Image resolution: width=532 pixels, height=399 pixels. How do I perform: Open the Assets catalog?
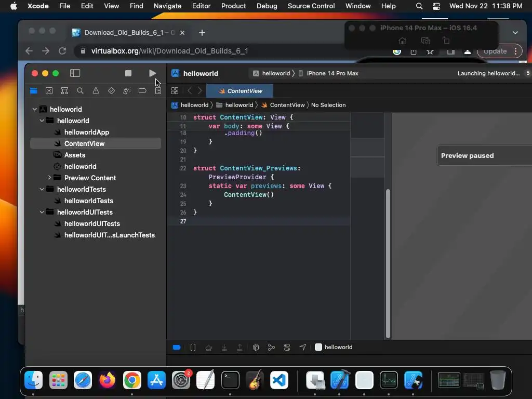75,155
